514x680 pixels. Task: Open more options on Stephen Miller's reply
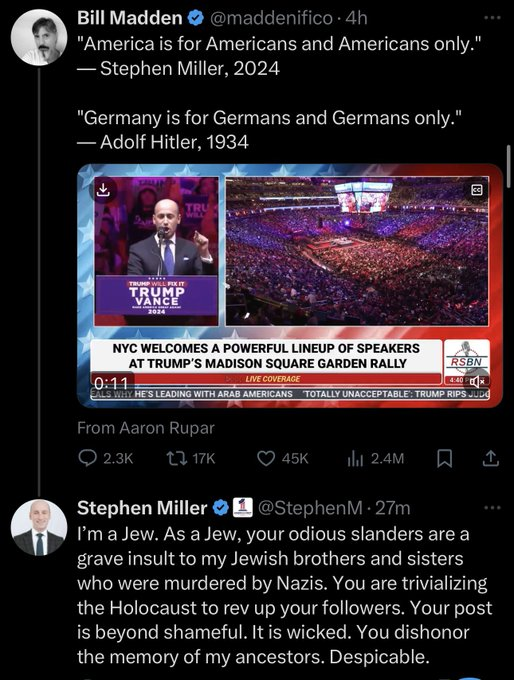493,507
